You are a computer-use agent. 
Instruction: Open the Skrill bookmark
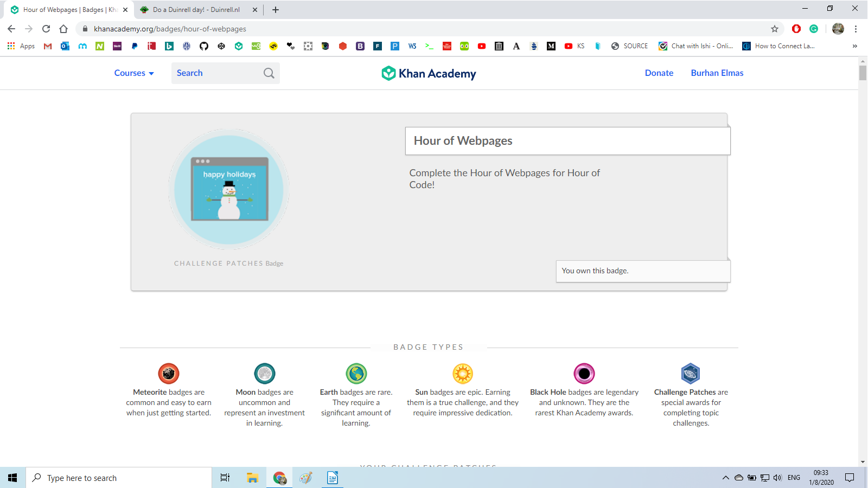(117, 46)
